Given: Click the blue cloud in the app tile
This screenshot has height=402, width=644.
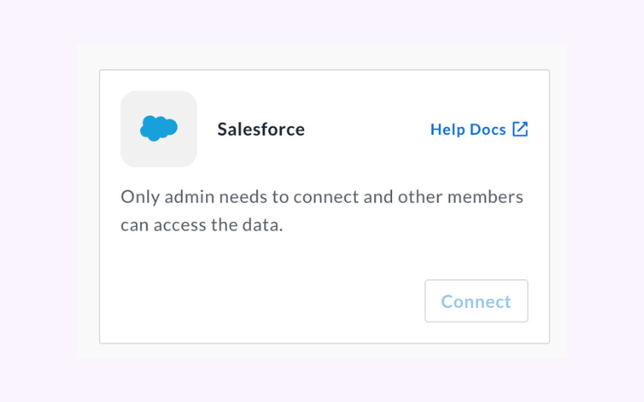Looking at the screenshot, I should tap(159, 129).
